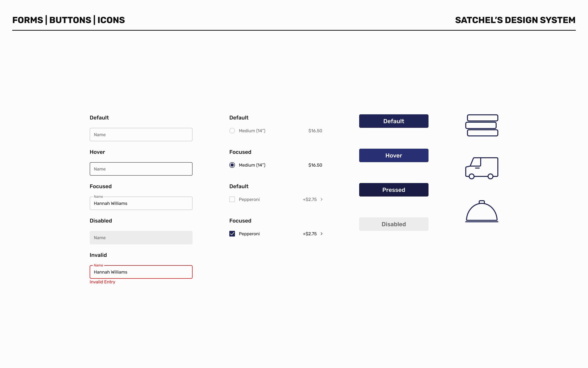Click the delivery van icon
Viewport: 588px width, 368px height.
pos(482,168)
